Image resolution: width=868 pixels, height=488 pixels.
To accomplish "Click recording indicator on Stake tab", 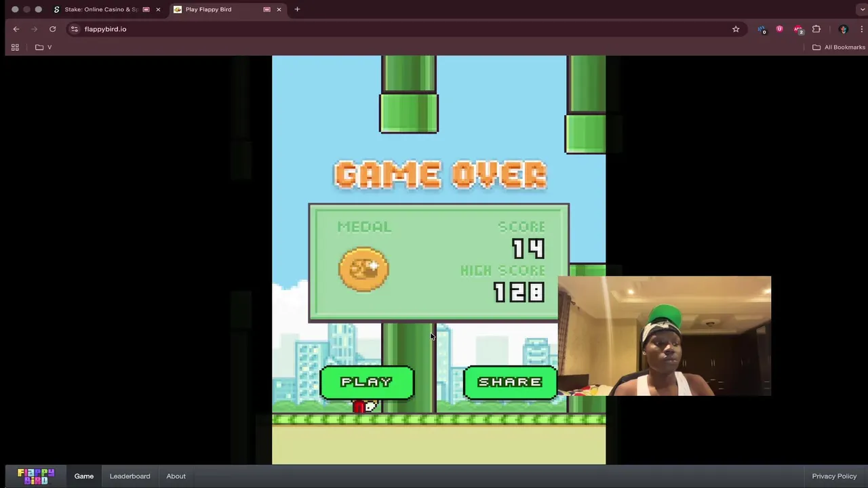I will [146, 9].
